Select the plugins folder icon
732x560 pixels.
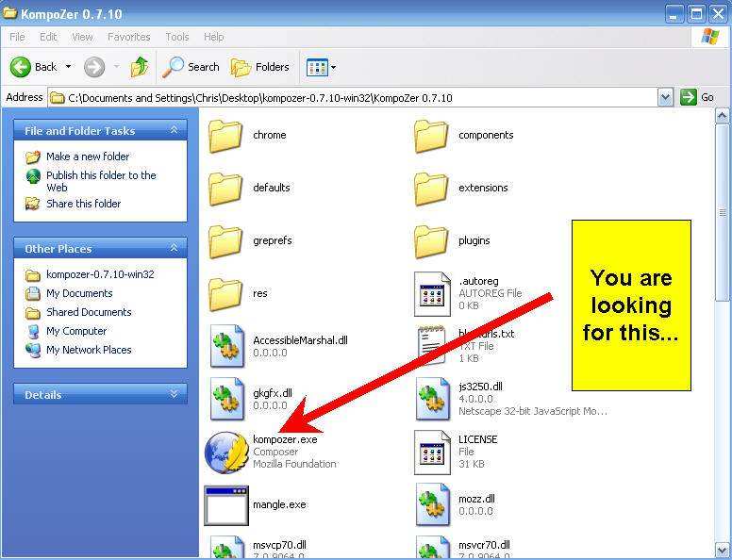(433, 241)
